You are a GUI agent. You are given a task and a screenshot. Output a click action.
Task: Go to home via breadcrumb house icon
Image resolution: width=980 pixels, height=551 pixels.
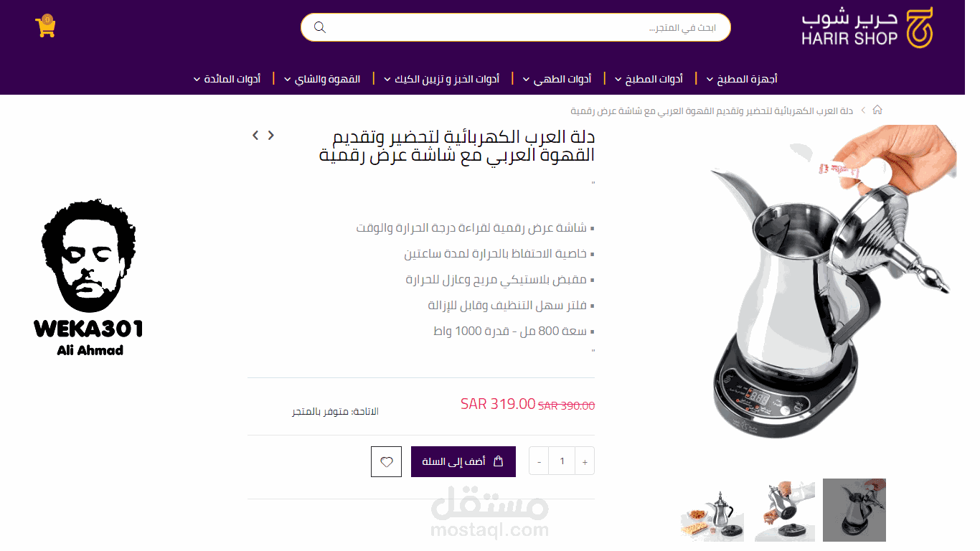pyautogui.click(x=877, y=110)
